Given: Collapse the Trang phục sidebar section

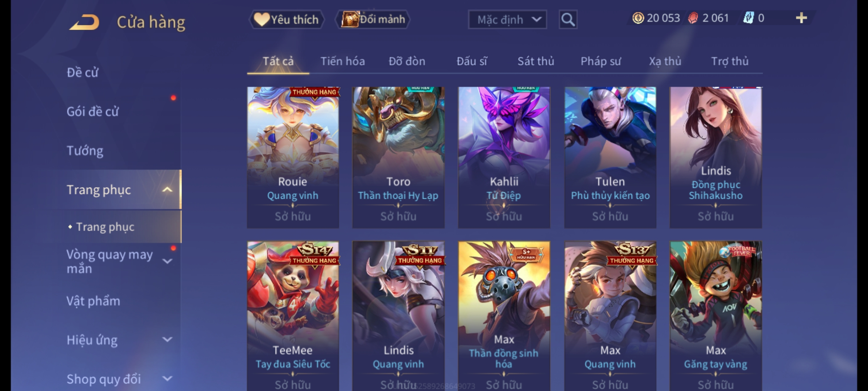Looking at the screenshot, I should (x=167, y=190).
